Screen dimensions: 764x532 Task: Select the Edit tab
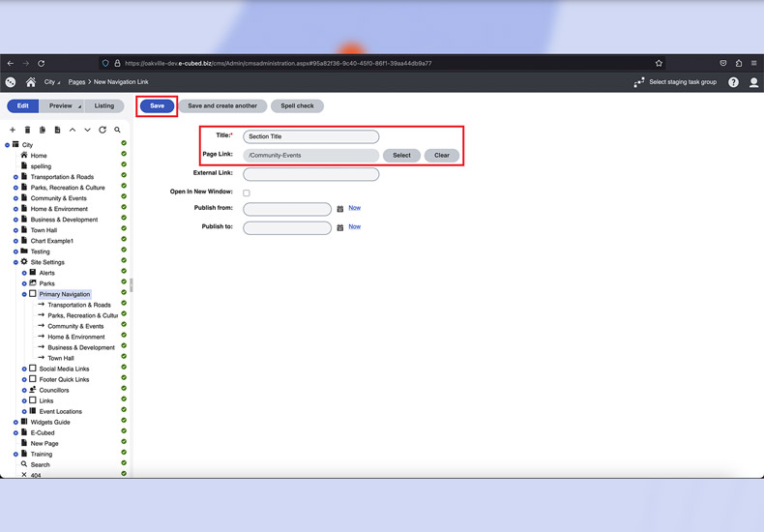(x=22, y=106)
